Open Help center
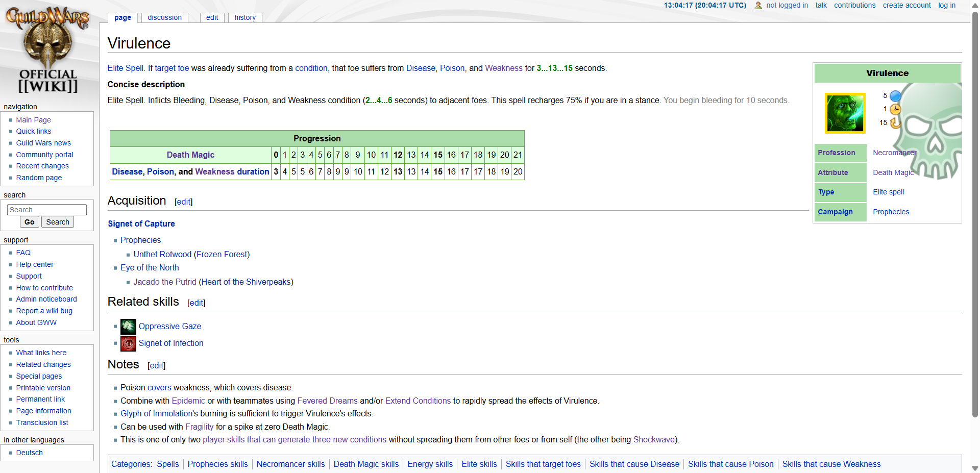 [x=35, y=264]
